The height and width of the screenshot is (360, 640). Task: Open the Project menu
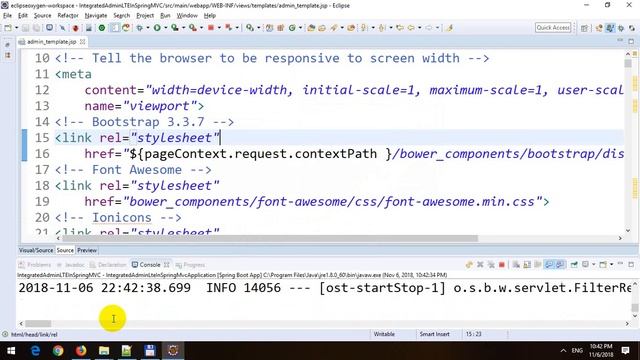coord(145,16)
